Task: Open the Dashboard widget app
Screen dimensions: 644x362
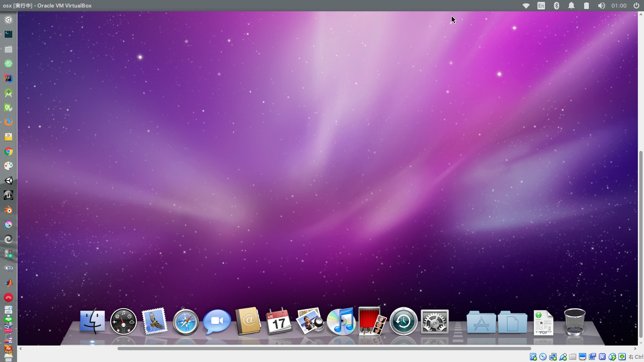Action: click(123, 321)
